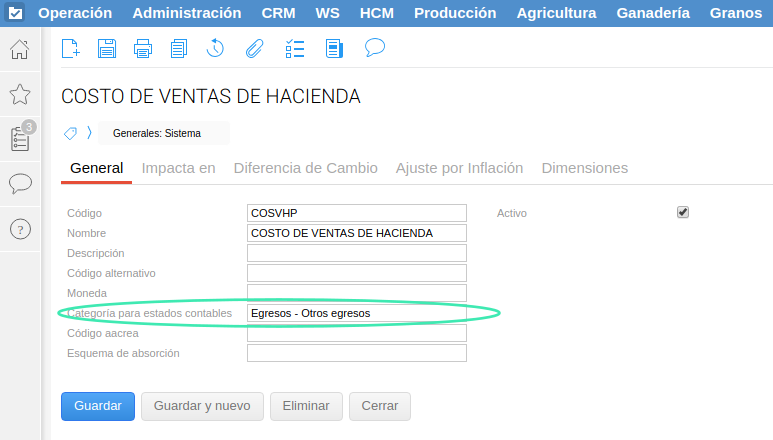This screenshot has width=773, height=440.
Task: Click the copy documents icon
Action: [179, 48]
